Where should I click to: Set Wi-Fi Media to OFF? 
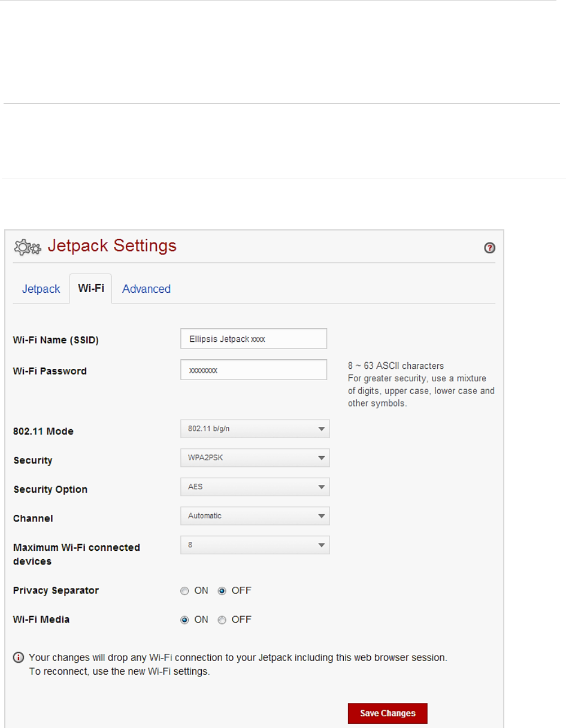click(x=222, y=620)
